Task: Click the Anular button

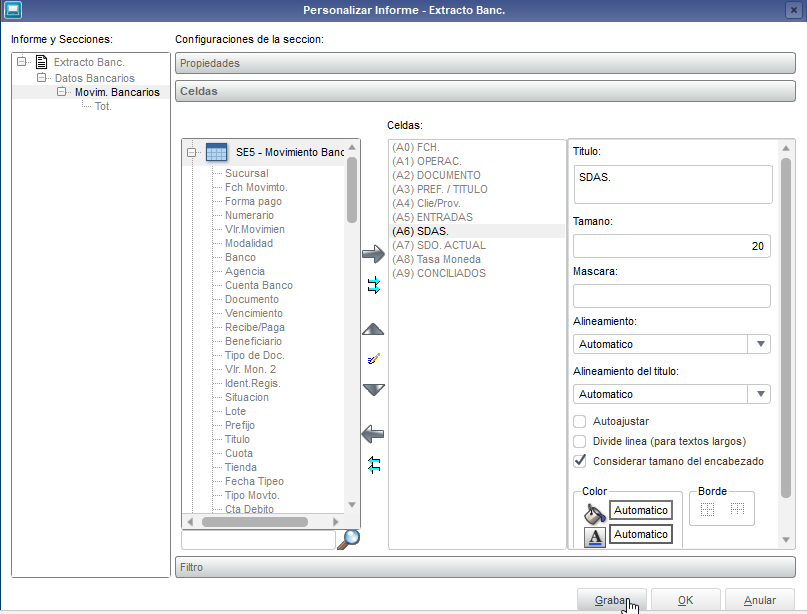Action: point(760,600)
